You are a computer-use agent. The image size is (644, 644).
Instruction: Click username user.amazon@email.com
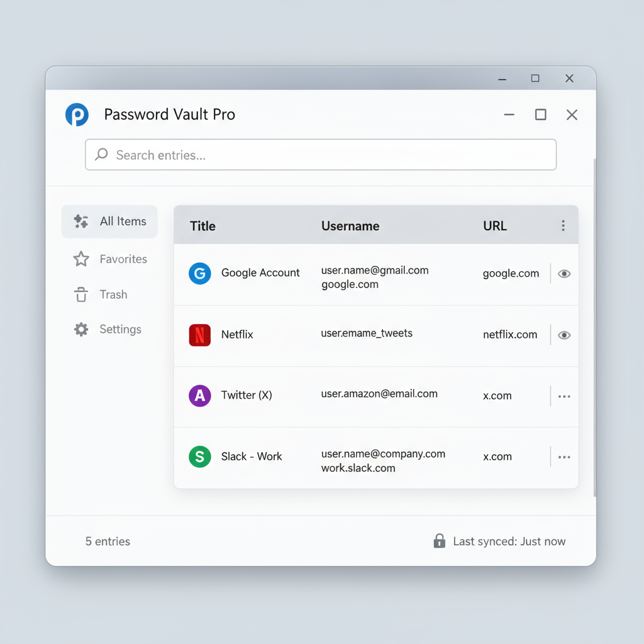point(379,394)
